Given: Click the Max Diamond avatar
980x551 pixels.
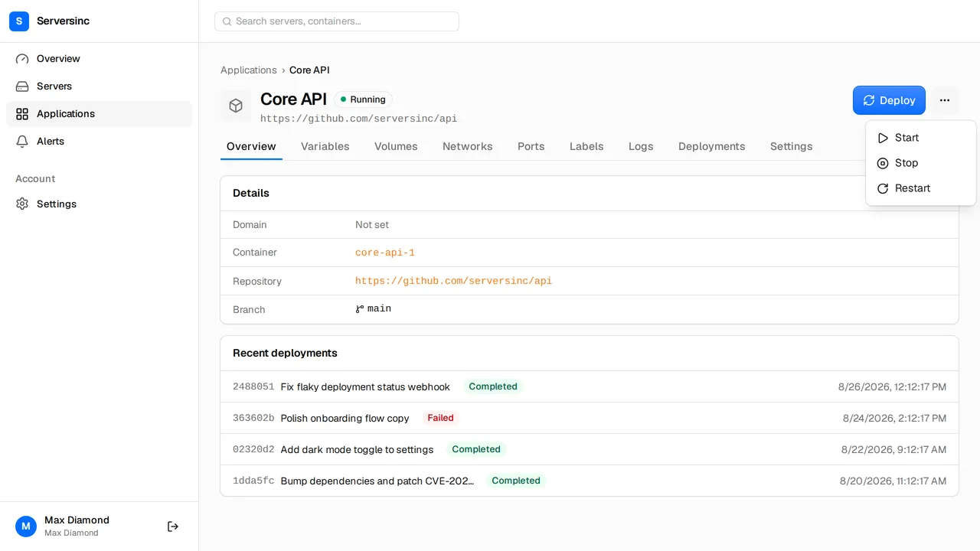Looking at the screenshot, I should click(26, 527).
